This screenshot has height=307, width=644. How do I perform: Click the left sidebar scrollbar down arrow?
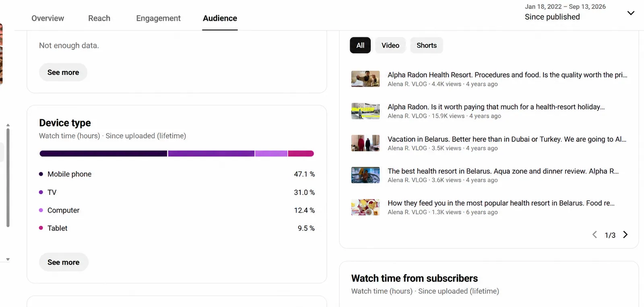pos(8,259)
